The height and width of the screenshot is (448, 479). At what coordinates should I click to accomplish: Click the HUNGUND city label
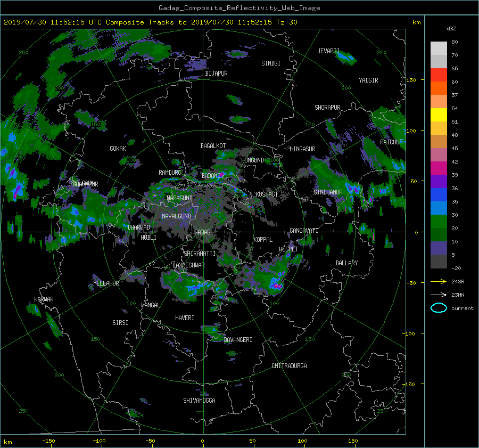(x=252, y=160)
